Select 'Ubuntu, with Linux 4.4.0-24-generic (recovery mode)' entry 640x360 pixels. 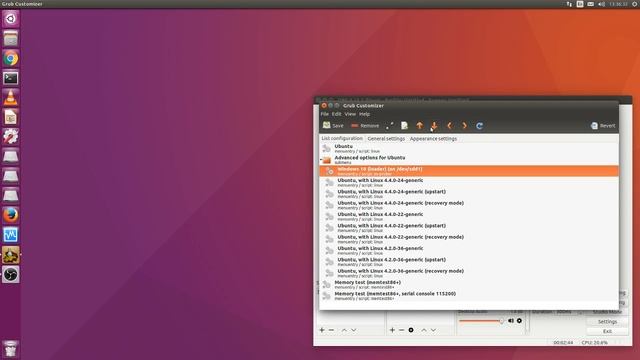pyautogui.click(x=469, y=205)
